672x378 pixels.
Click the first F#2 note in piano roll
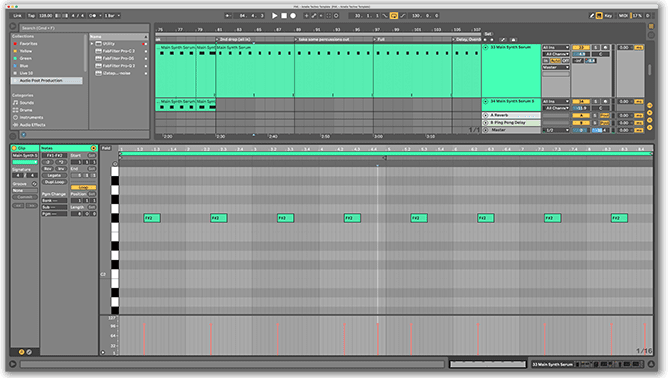[152, 218]
